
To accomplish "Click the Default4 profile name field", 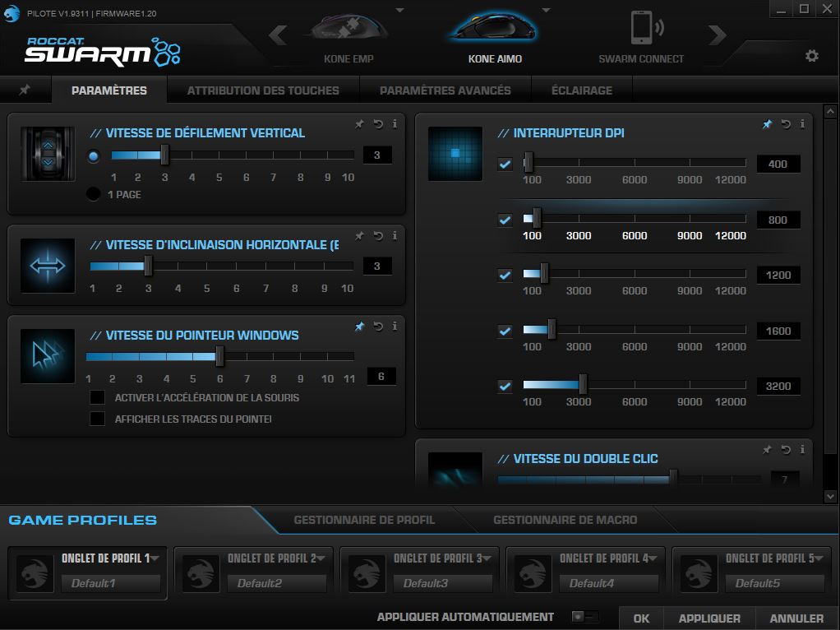I will click(608, 583).
